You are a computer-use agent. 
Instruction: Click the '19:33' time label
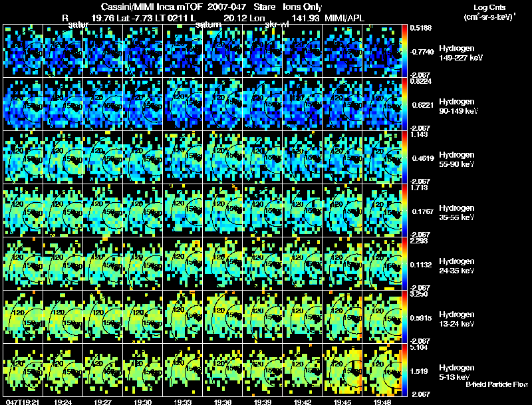pyautogui.click(x=182, y=402)
